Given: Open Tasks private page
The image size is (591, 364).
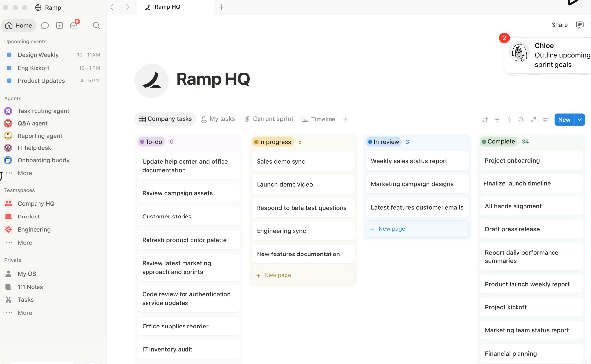Looking at the screenshot, I should click(x=26, y=300).
